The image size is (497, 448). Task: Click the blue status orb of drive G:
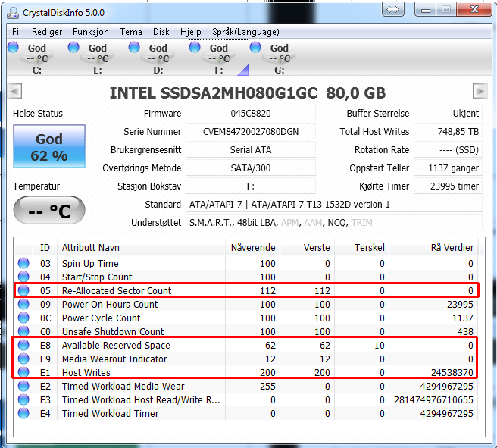255,47
